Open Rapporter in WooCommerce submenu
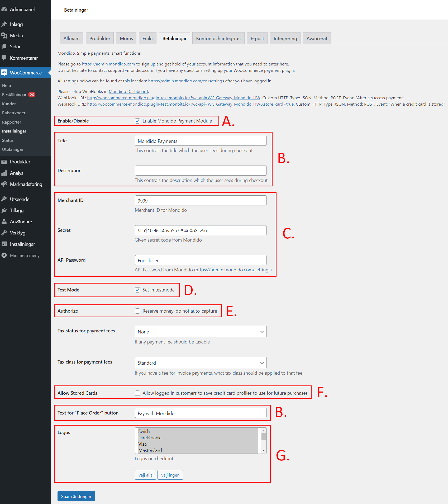This screenshot has width=448, height=504. tap(12, 122)
